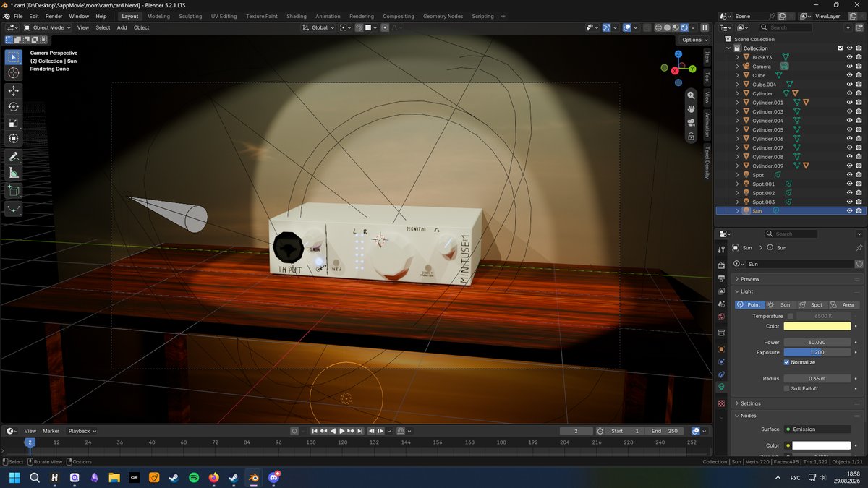Click the yellow light Color swatch
This screenshot has width=868, height=488.
click(817, 327)
